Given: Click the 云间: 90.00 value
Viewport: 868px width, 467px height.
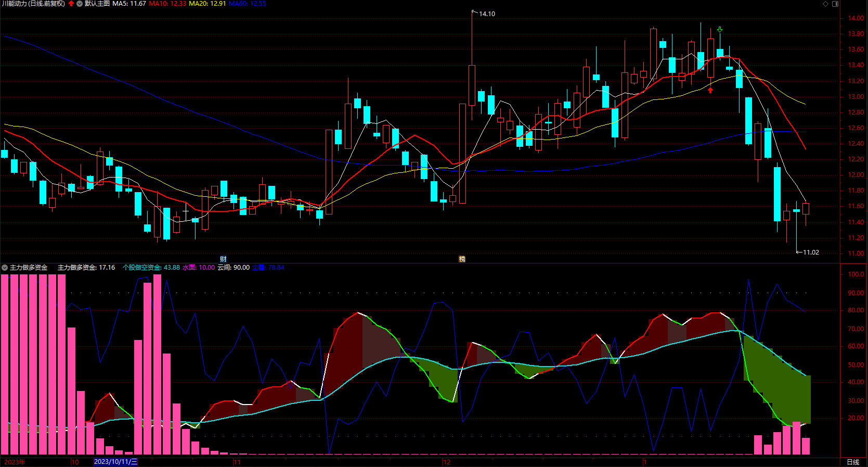Looking at the screenshot, I should pos(234,268).
